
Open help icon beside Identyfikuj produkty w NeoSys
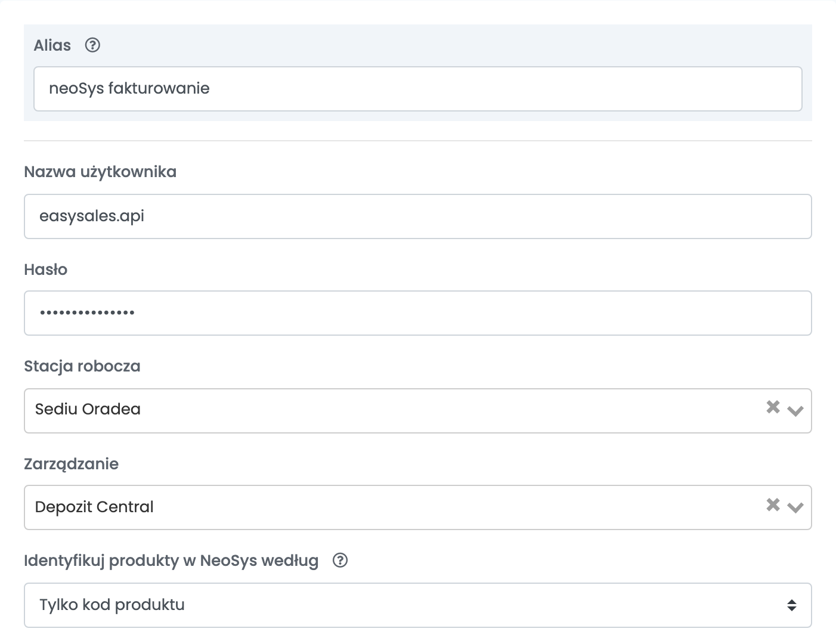(x=340, y=561)
